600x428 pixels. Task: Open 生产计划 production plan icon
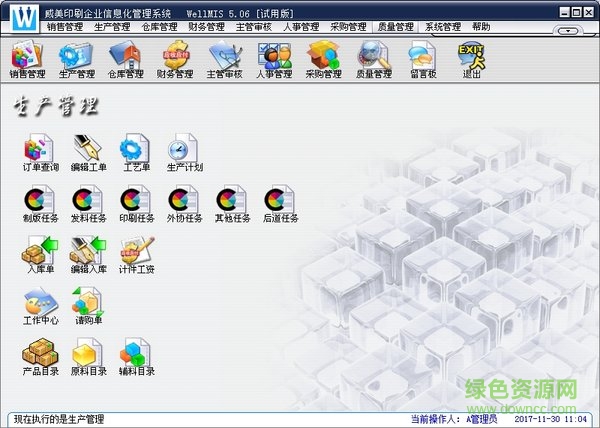pos(184,152)
